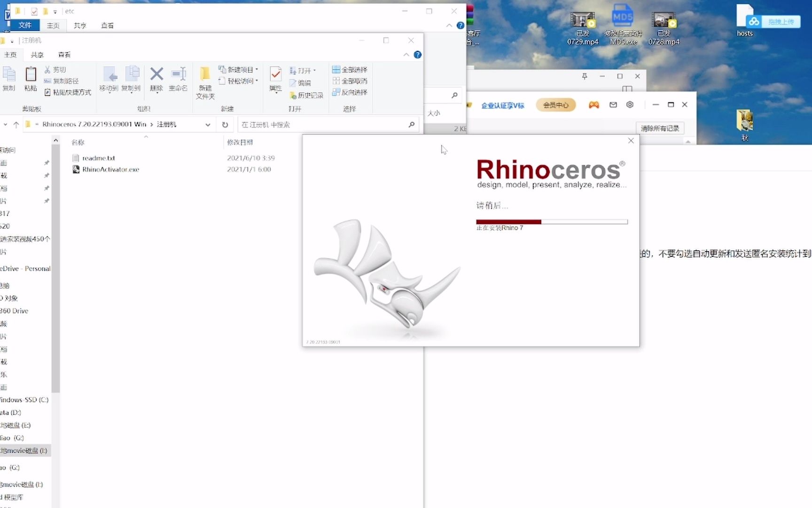Click the Edit (编辑) ribbon item
The height and width of the screenshot is (508, 812).
coord(300,83)
